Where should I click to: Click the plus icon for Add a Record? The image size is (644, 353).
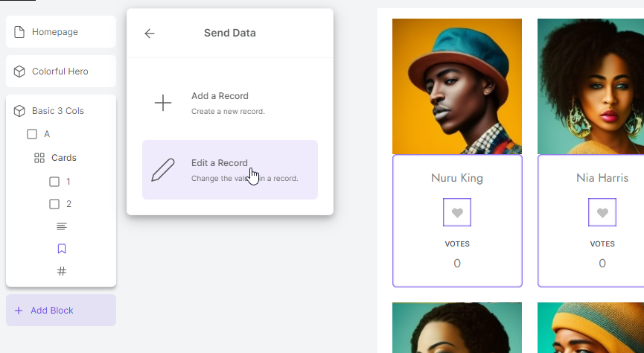163,103
